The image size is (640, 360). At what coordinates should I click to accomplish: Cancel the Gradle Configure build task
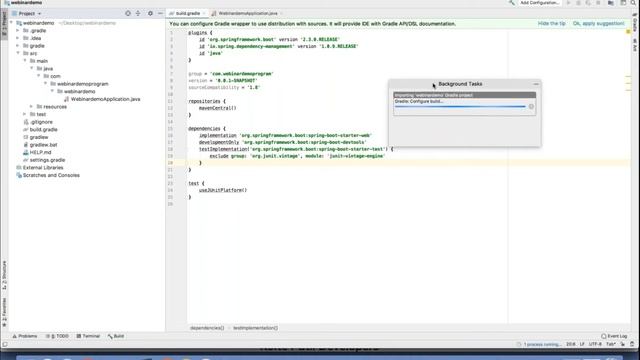[531, 107]
